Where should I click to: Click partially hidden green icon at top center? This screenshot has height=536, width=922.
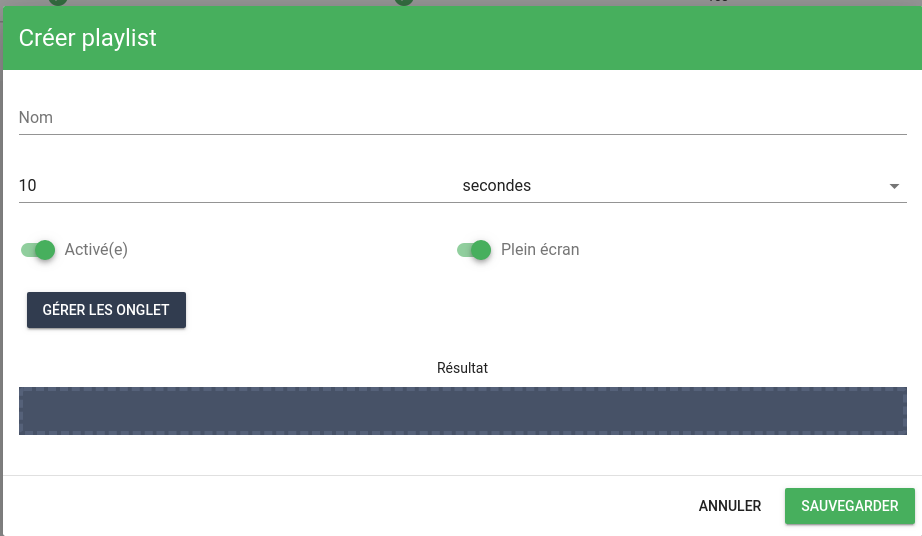pos(403,2)
